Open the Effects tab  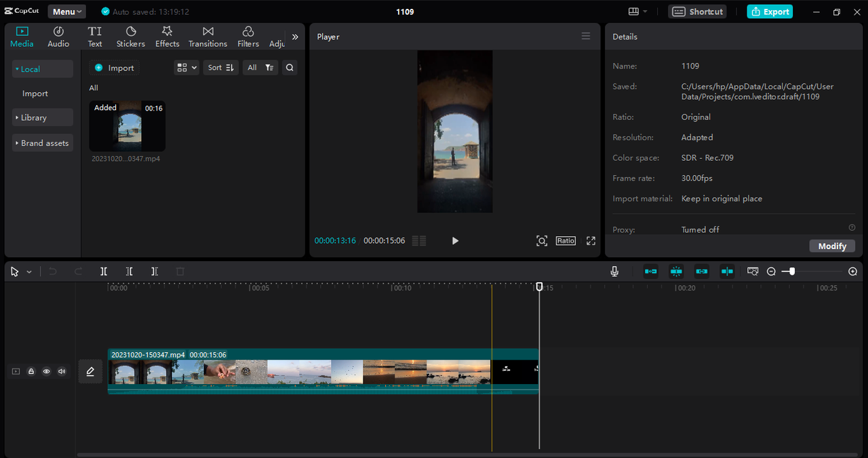(167, 37)
